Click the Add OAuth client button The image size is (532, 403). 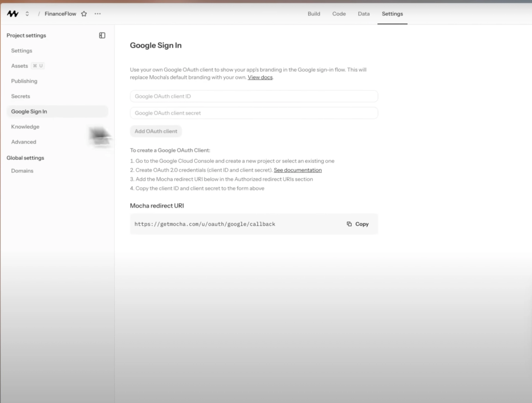click(x=156, y=131)
